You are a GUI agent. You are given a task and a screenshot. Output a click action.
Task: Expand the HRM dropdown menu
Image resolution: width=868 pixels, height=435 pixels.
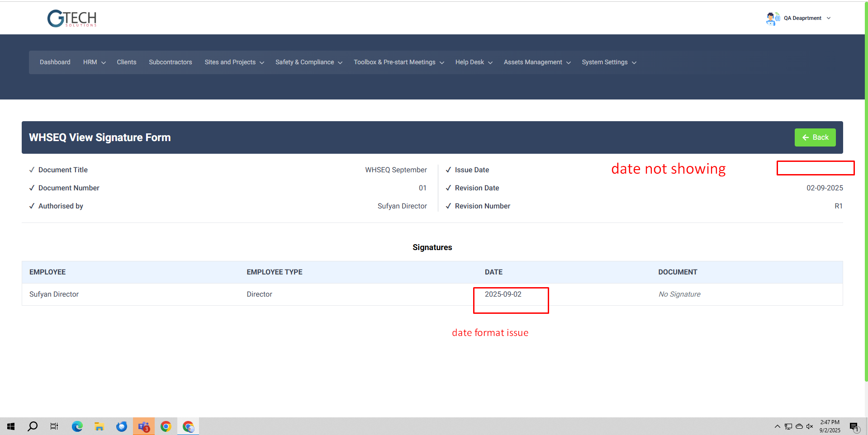coord(94,62)
